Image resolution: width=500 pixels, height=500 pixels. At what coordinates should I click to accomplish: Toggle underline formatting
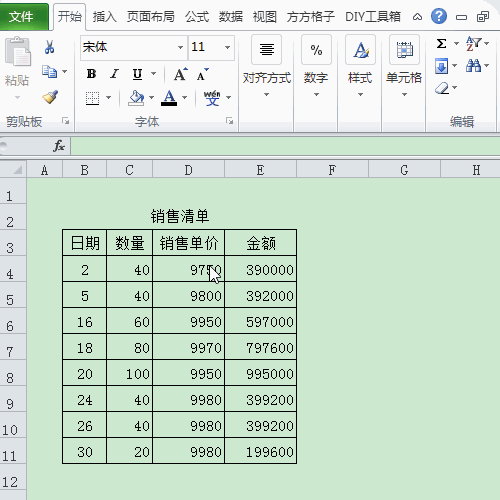coord(137,74)
